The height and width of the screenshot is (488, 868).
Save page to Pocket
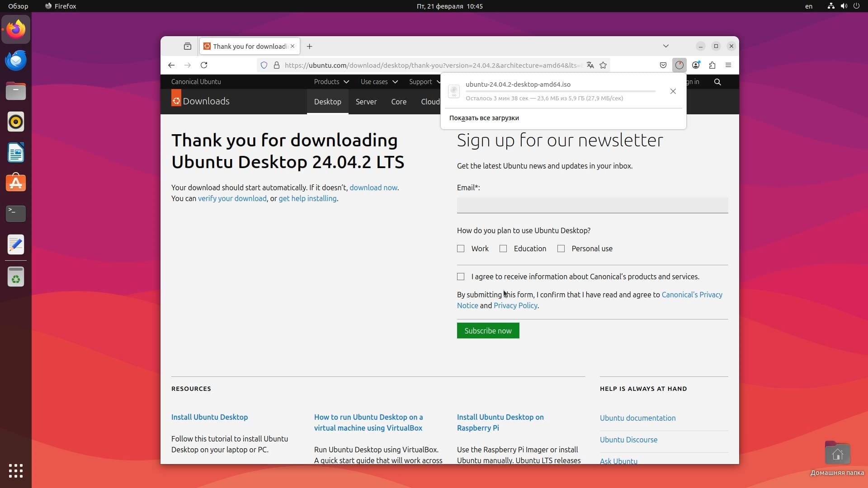click(x=663, y=65)
